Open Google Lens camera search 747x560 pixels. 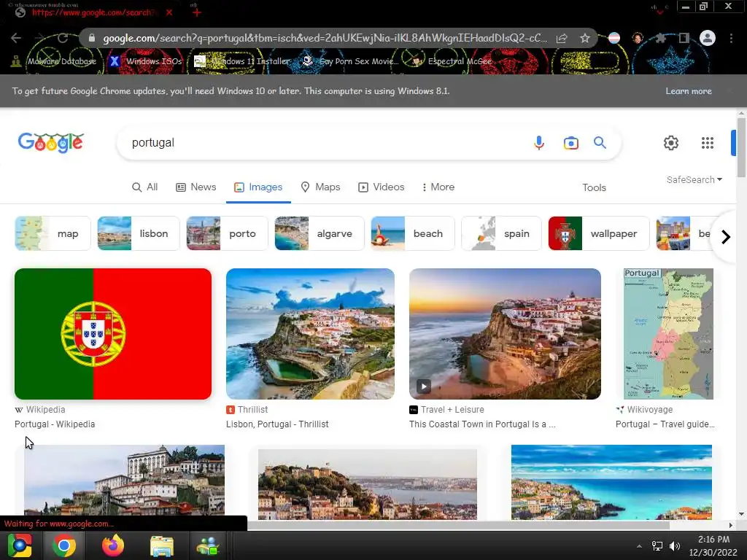(570, 143)
